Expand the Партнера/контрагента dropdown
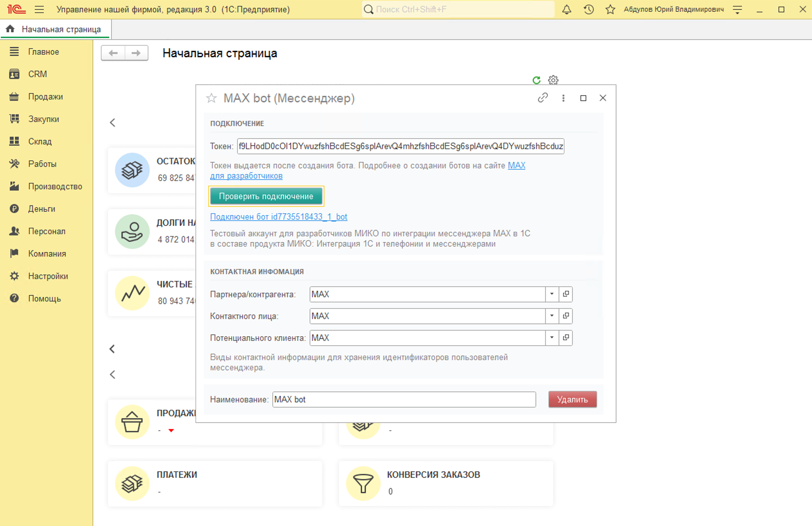Viewport: 812px width, 526px height. coord(552,294)
